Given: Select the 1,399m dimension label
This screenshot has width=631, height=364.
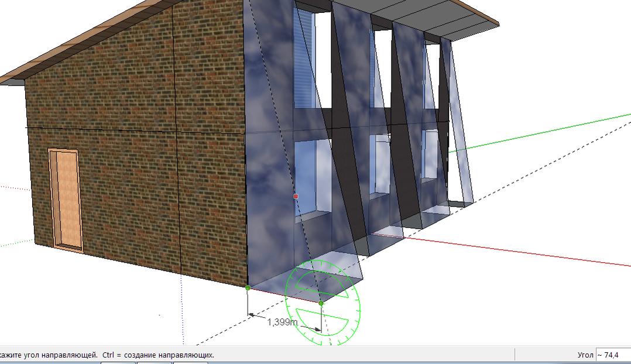Looking at the screenshot, I should click(282, 322).
